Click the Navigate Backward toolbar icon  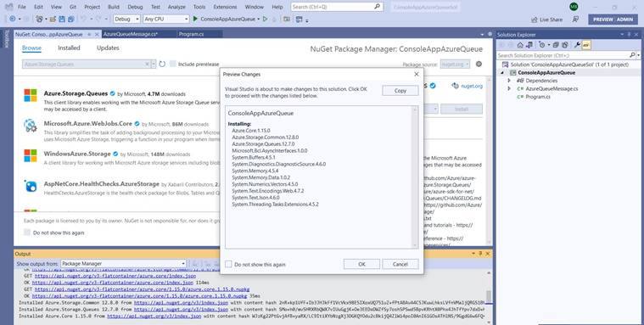click(13, 20)
